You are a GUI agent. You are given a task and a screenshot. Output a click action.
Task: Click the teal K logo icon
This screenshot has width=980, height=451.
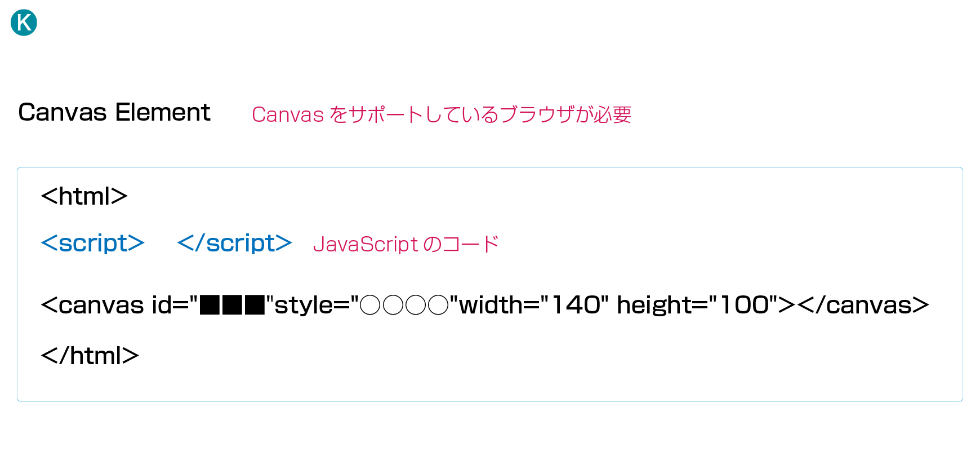click(x=24, y=23)
